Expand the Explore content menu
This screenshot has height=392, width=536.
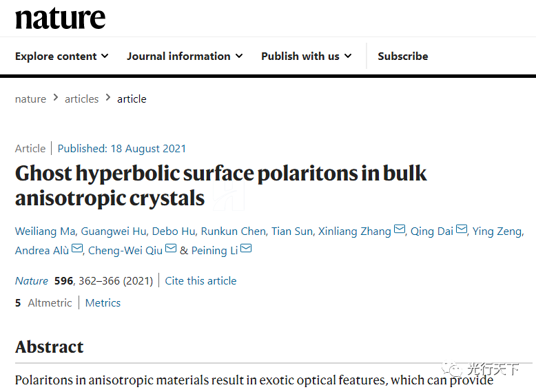click(x=61, y=56)
